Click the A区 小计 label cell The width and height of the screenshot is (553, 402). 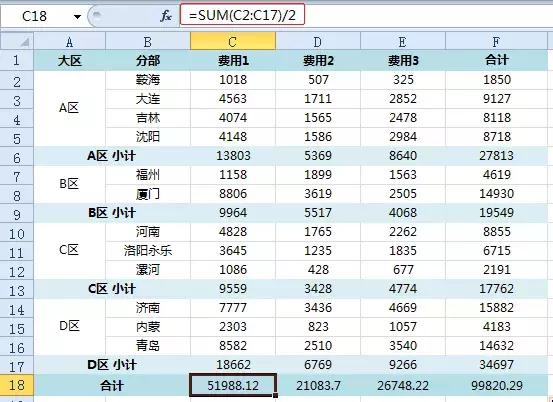point(112,156)
